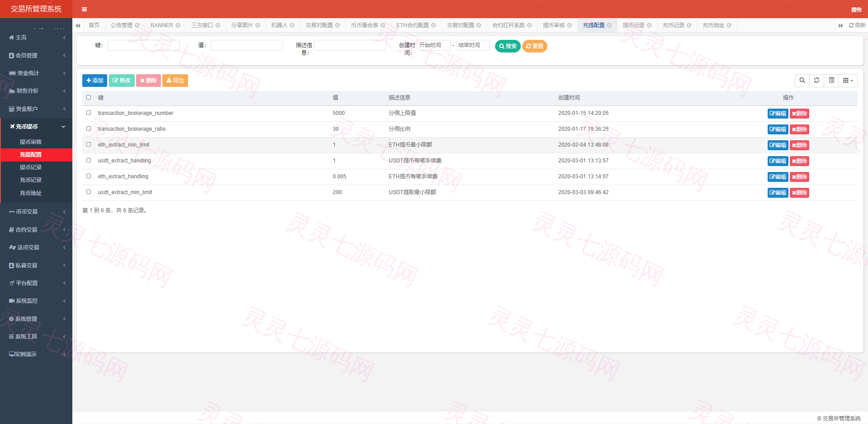Delete the usdt_extract_handling row
The image size is (868, 424).
(x=799, y=161)
